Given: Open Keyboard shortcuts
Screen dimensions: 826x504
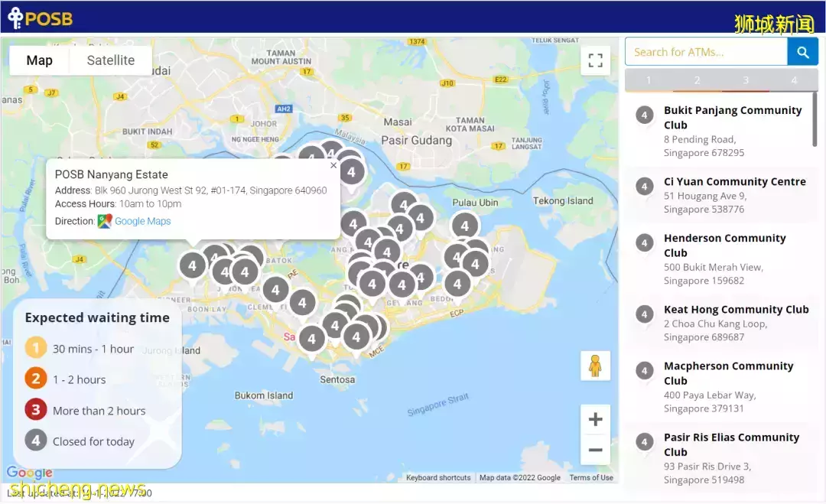Looking at the screenshot, I should coord(438,478).
